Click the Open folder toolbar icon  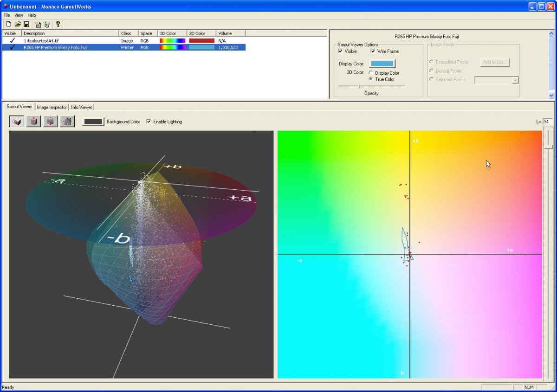17,24
